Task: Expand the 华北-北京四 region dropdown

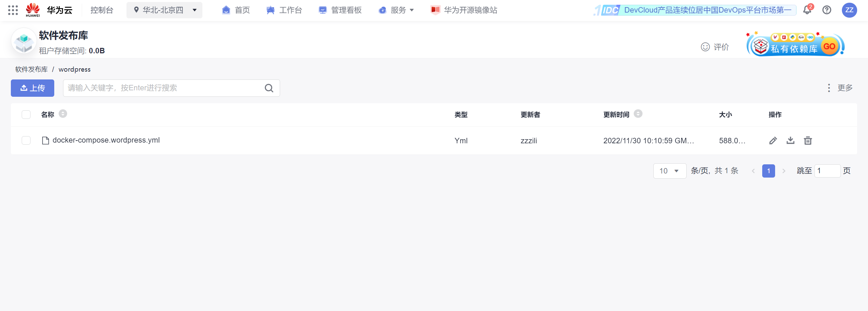Action: click(x=164, y=10)
